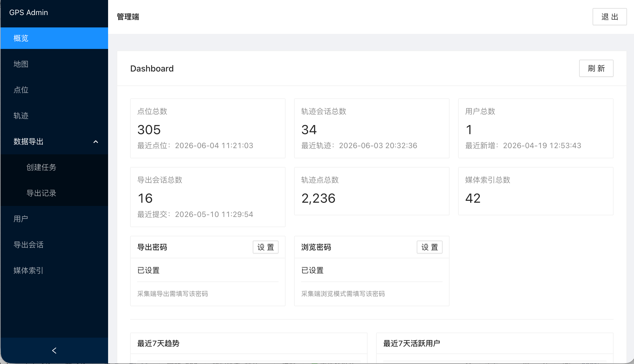Click the 点位总数 value 305
The width and height of the screenshot is (634, 364).
[149, 130]
